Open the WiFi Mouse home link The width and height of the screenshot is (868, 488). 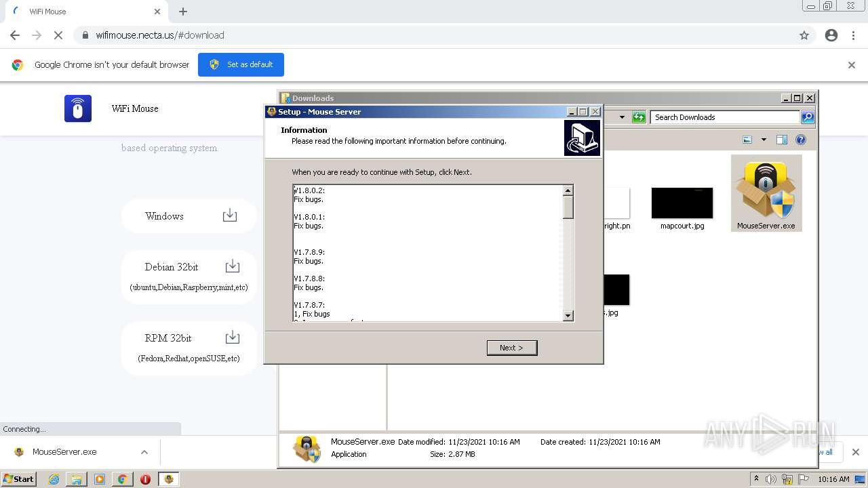pyautogui.click(x=135, y=108)
